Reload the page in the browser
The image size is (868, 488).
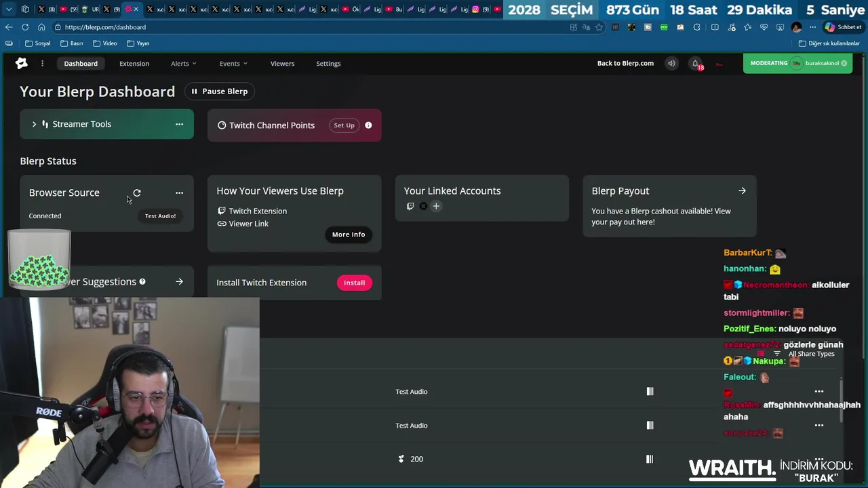(25, 27)
